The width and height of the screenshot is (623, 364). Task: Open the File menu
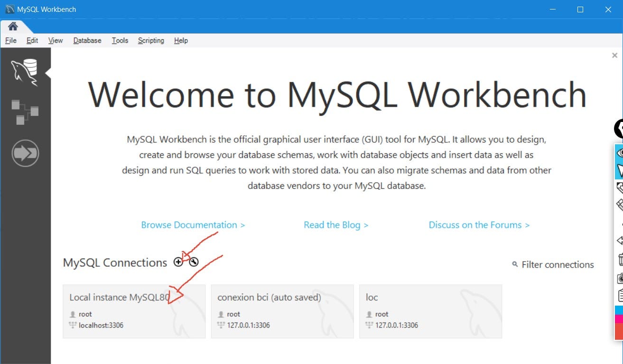coord(11,40)
